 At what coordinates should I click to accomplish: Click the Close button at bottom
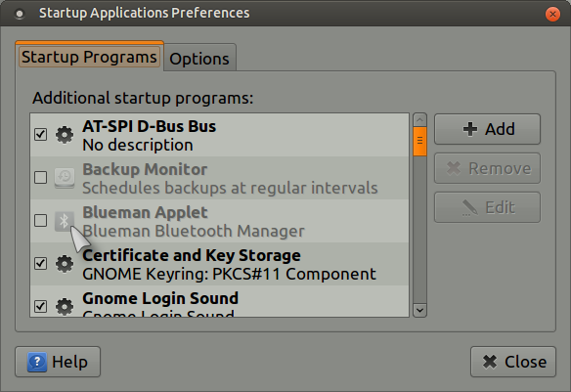[513, 362]
